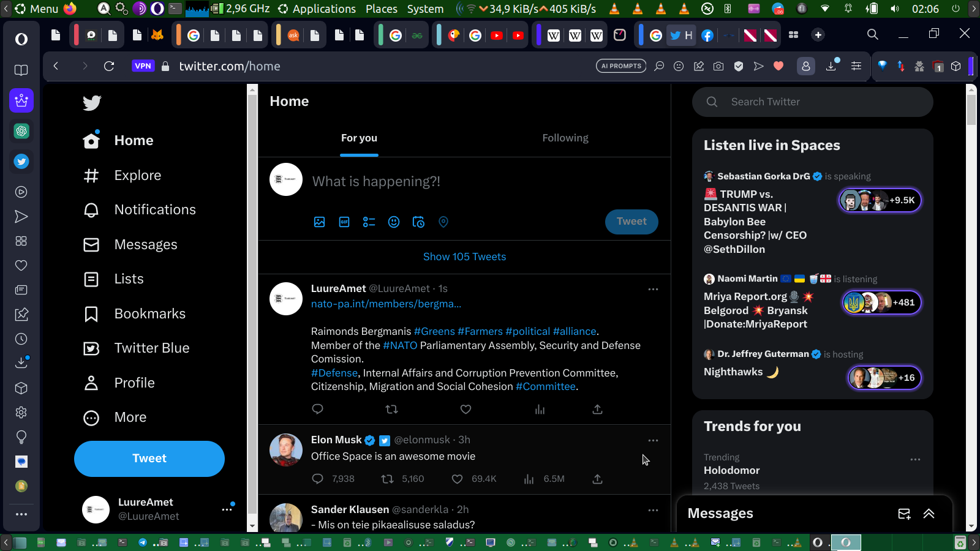Image resolution: width=980 pixels, height=551 pixels.
Task: Open options for Holodomor trend
Action: tap(915, 459)
